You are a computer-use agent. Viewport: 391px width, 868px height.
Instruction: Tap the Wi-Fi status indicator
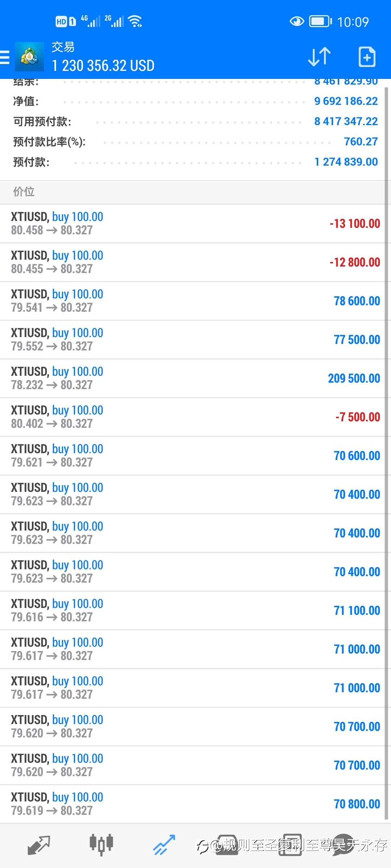(x=135, y=21)
